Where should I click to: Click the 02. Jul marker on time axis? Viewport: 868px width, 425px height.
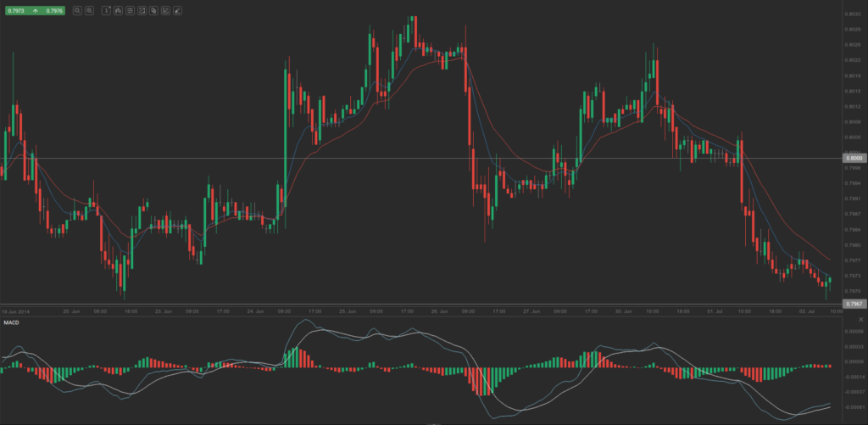[804, 311]
